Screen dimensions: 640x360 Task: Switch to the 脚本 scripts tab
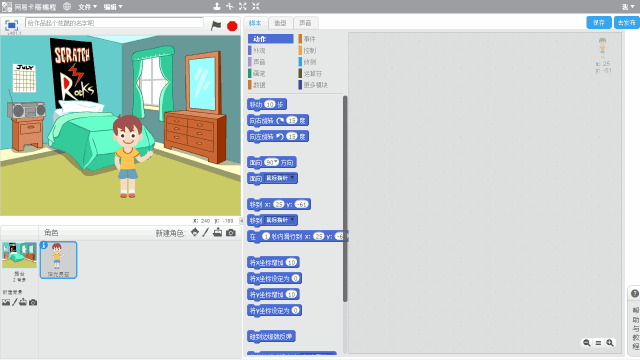pos(256,23)
